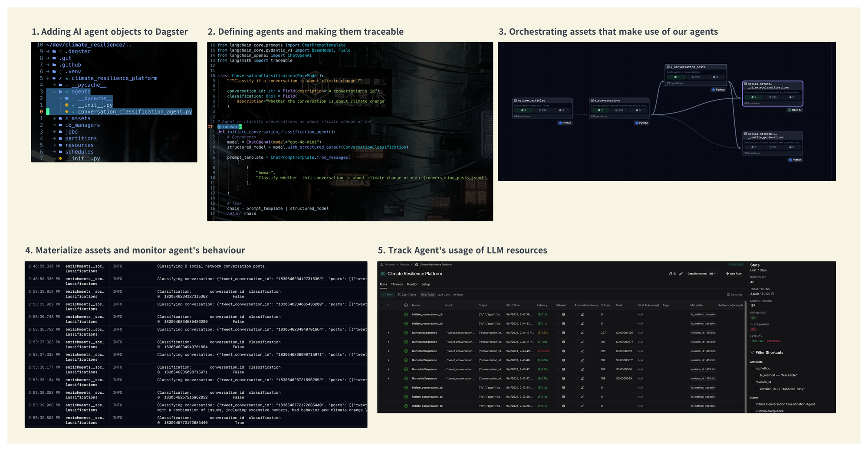The height and width of the screenshot is (451, 868).
Task: Check the ls_method == "traceable" filter shortcut
Action: click(x=757, y=375)
